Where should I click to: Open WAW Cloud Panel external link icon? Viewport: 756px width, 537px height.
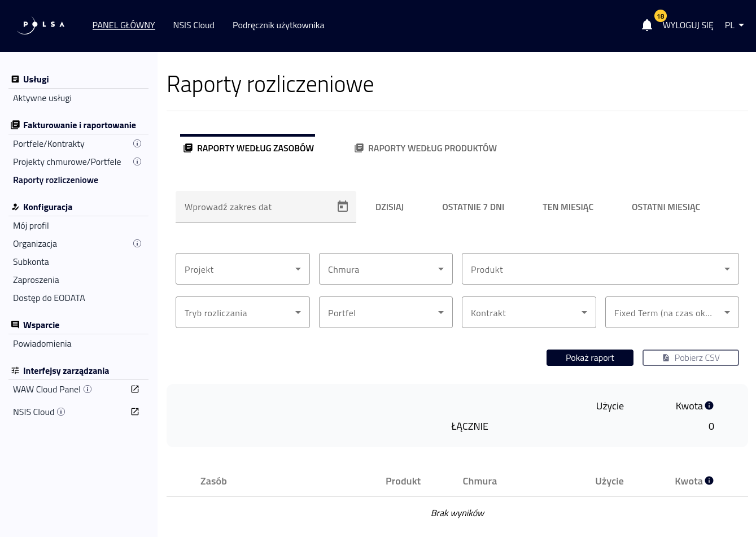click(x=135, y=389)
